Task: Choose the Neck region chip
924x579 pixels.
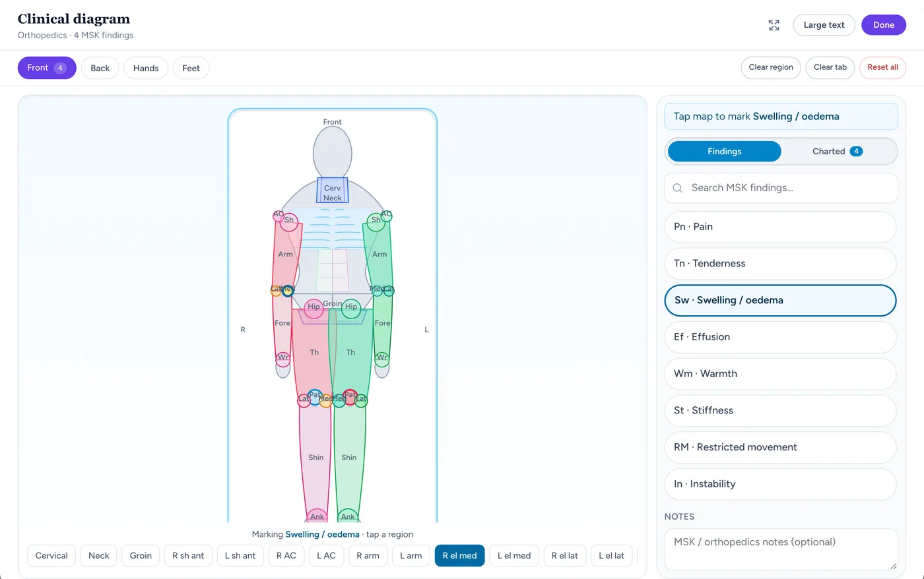Action: pyautogui.click(x=99, y=556)
